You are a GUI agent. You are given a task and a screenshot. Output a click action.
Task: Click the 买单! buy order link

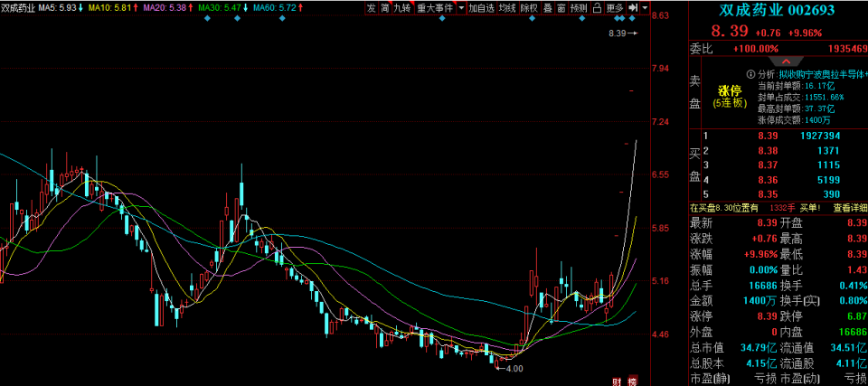(x=808, y=208)
